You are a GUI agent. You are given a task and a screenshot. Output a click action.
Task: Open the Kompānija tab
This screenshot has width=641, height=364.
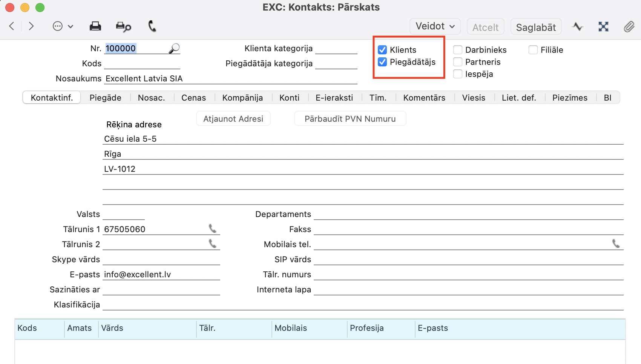click(x=242, y=98)
